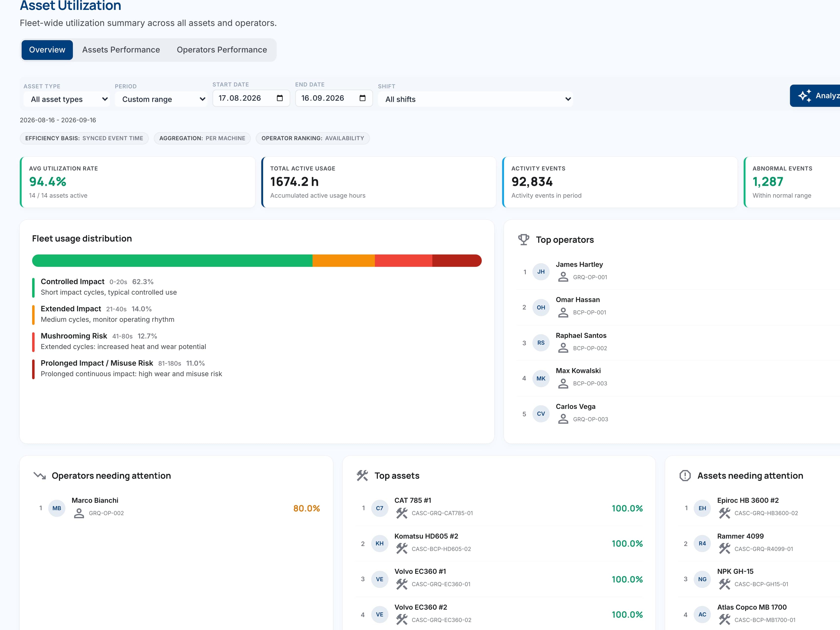The height and width of the screenshot is (630, 840).
Task: Switch to Assets Performance tab
Action: click(121, 50)
